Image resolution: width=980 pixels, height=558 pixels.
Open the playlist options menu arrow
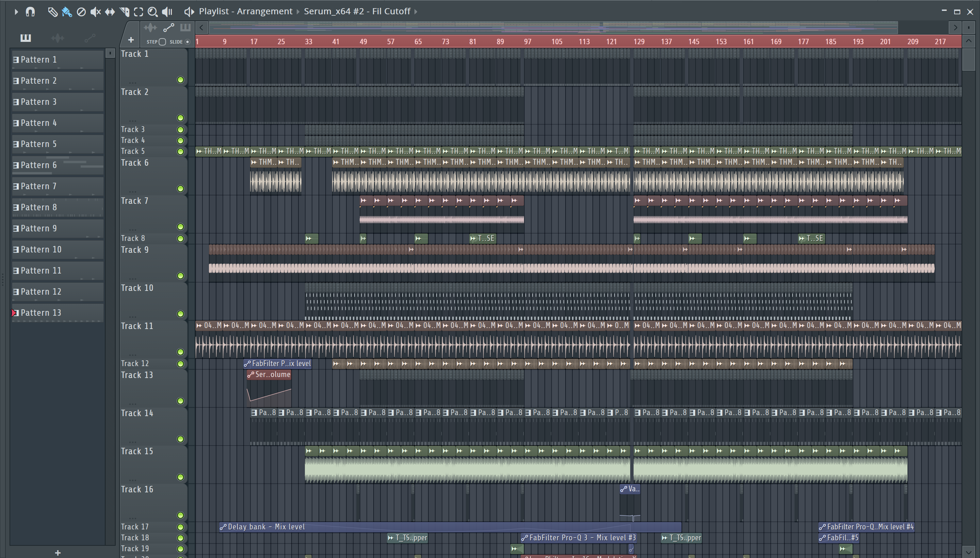coord(16,12)
